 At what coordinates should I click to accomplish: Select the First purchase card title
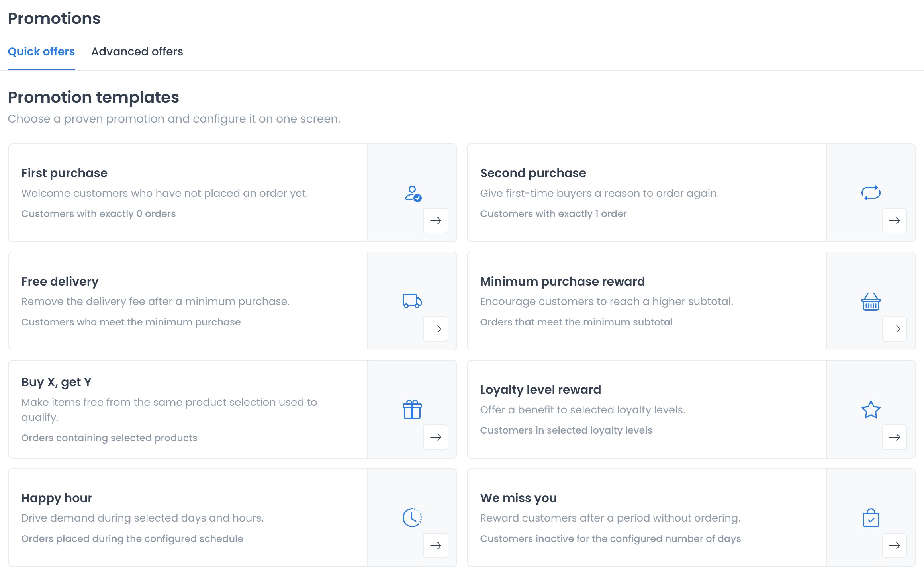65,173
